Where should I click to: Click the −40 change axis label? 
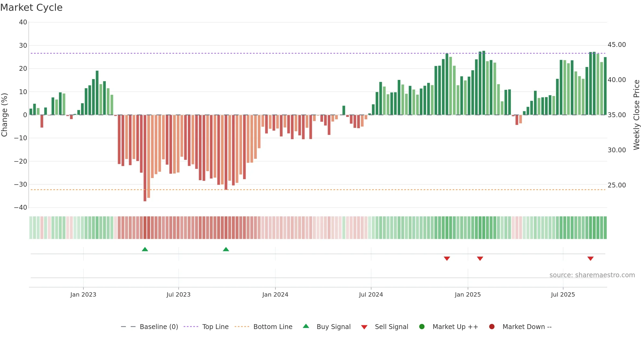pos(21,208)
